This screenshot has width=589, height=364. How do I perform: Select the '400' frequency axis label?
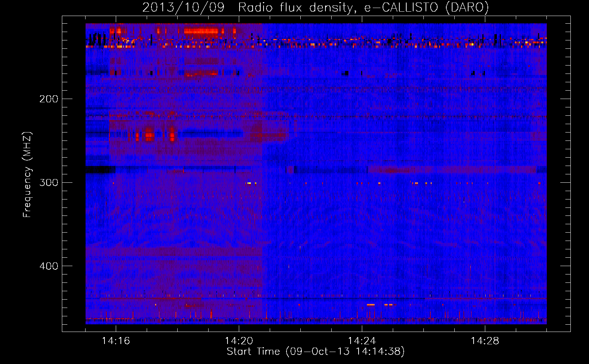[x=49, y=266]
